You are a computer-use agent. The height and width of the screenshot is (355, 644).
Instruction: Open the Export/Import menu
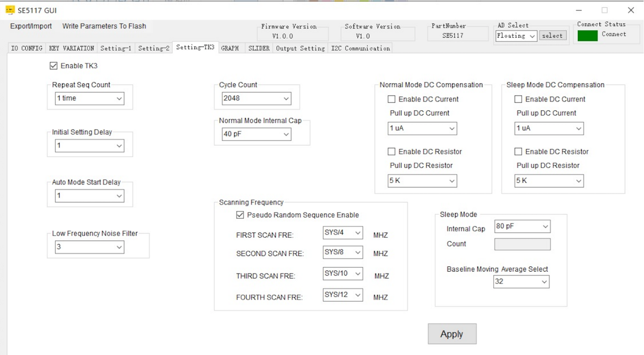31,26
